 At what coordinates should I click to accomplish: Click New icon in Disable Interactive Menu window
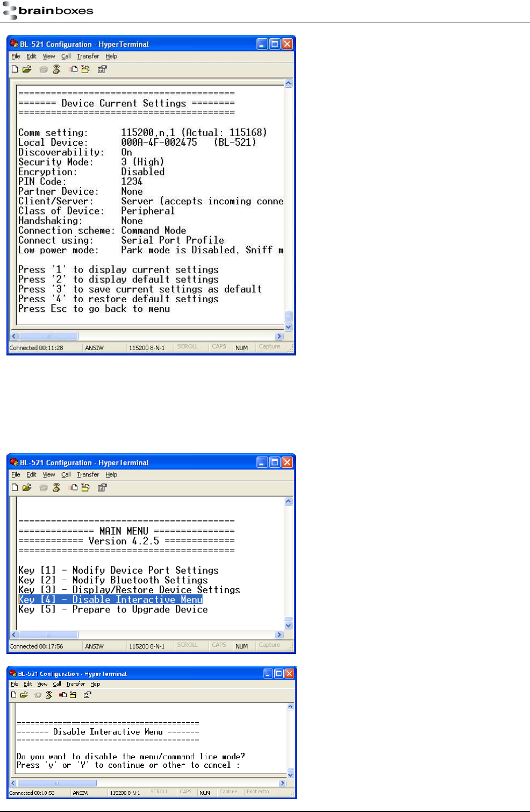pyautogui.click(x=14, y=695)
